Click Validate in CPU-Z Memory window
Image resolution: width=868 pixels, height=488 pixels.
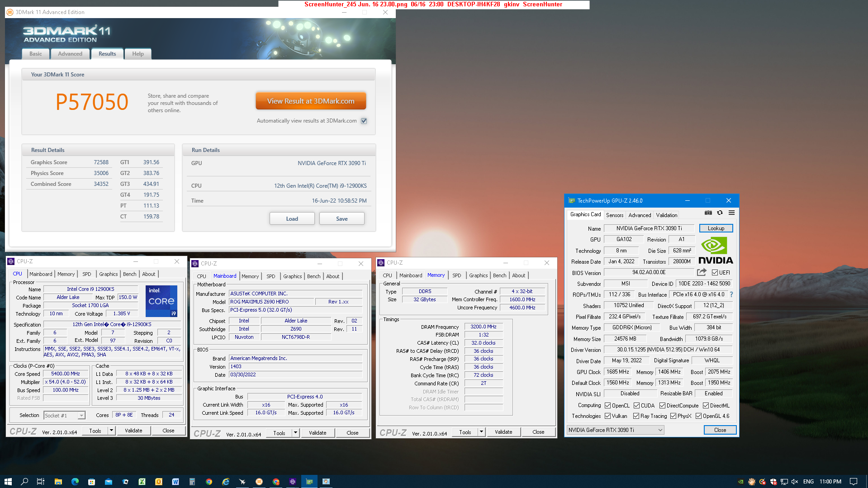[503, 432]
